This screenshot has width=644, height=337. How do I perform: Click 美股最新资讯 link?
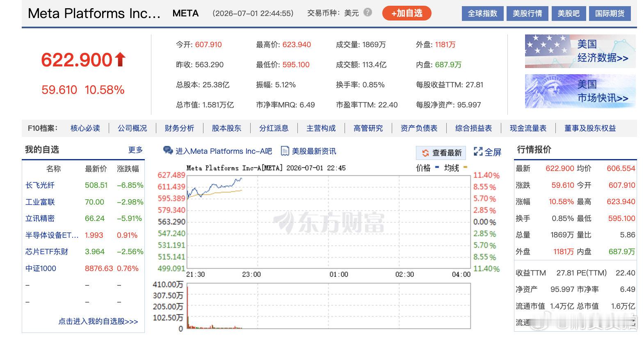click(314, 151)
